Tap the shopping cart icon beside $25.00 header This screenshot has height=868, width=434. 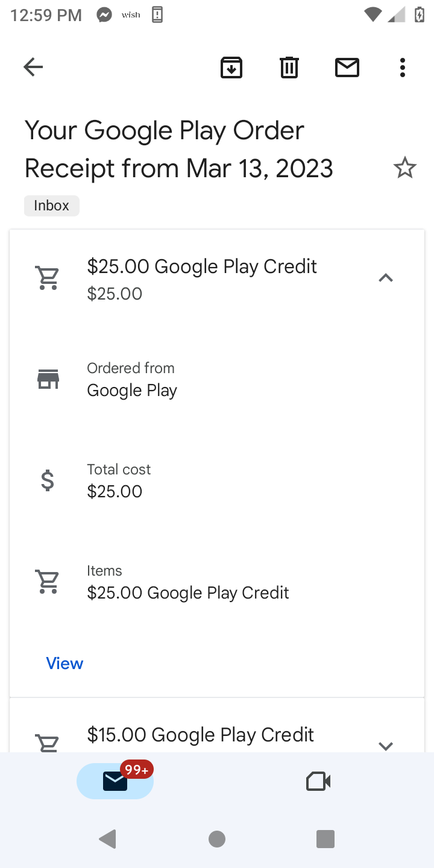[48, 278]
